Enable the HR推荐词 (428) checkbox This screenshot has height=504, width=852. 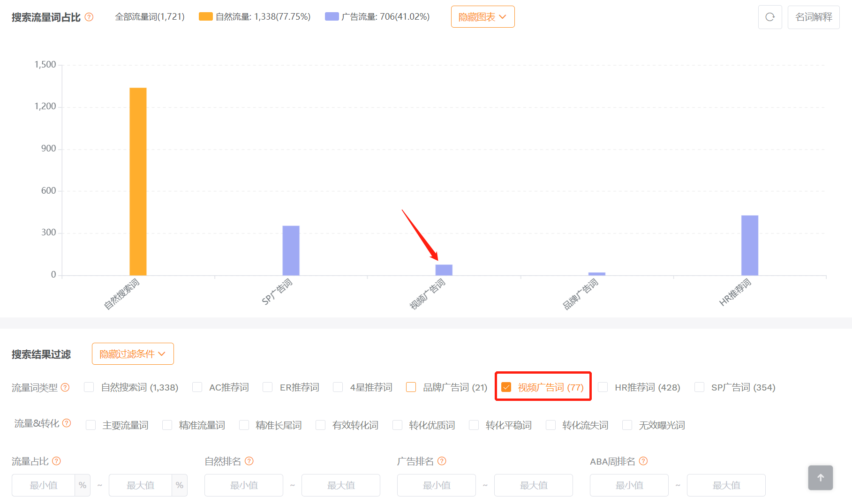click(x=603, y=387)
